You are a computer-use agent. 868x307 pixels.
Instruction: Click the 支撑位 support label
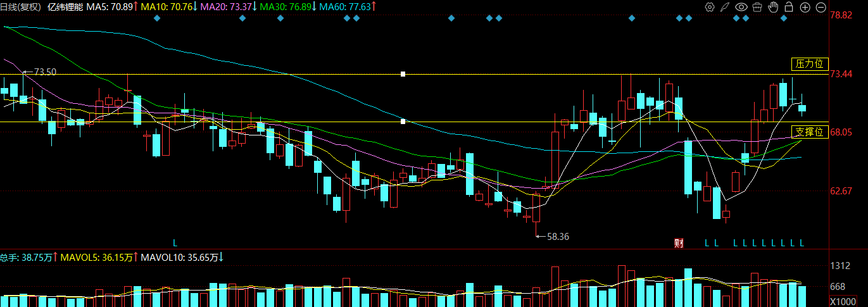tap(810, 132)
